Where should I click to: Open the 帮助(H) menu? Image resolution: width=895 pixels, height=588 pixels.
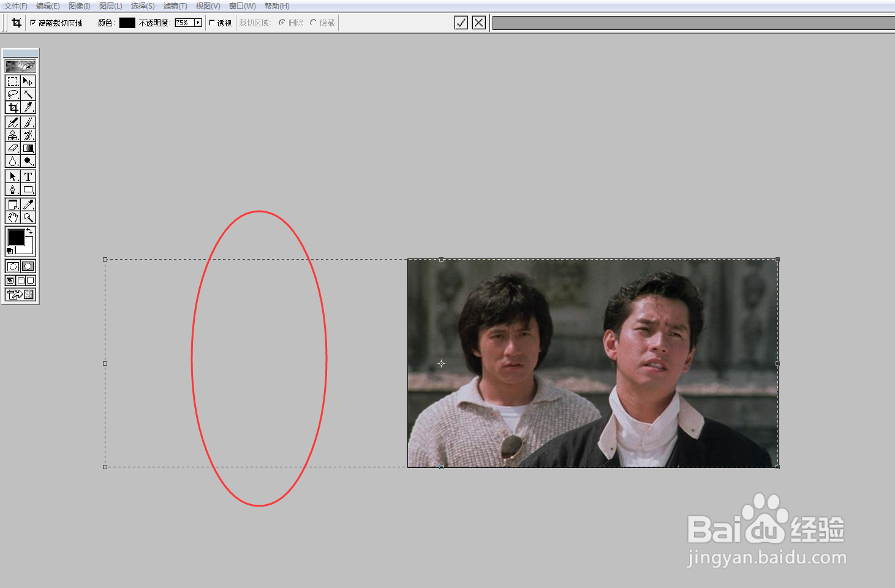(277, 6)
